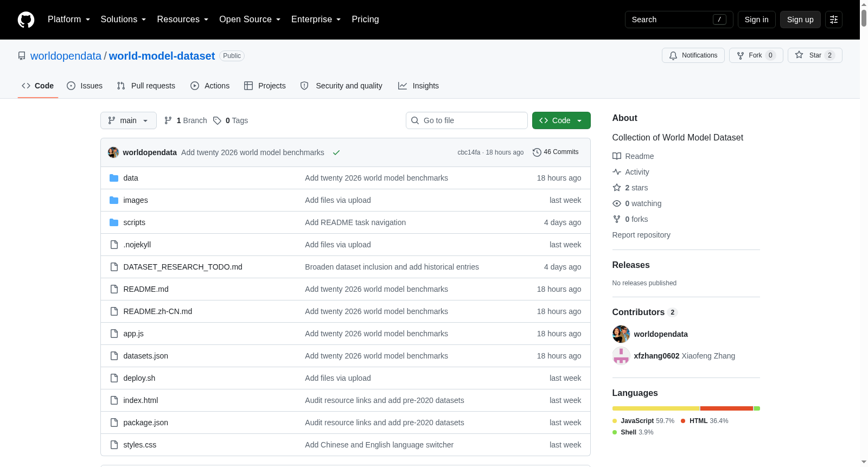Viewport: 868px width, 467px height.
Task: Open the GitHub homepage logo
Action: point(26,20)
